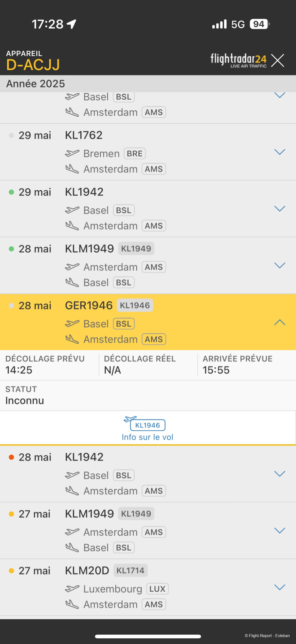Select the KL1714 callsign badge
The image size is (296, 644).
[130, 570]
